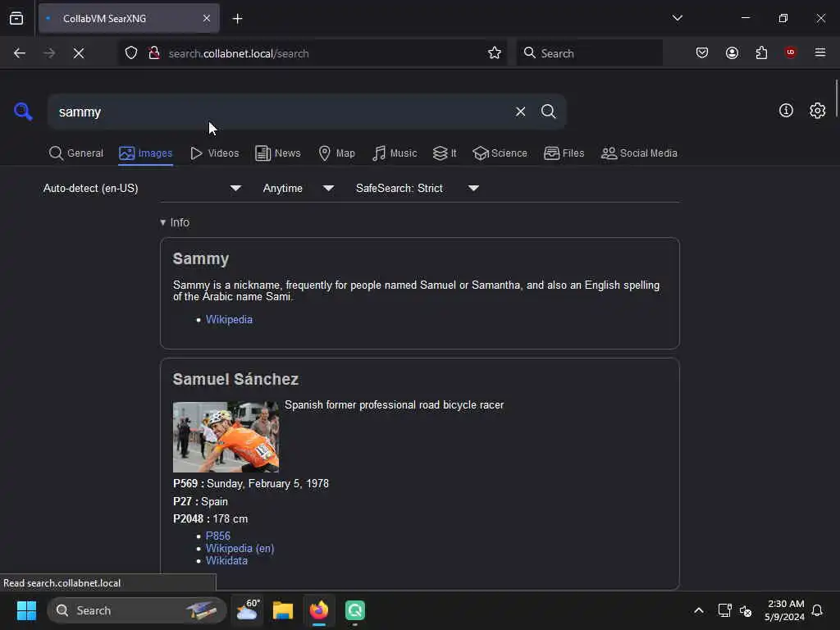The width and height of the screenshot is (840, 630).
Task: Switch to the Social Media category
Action: tap(639, 153)
